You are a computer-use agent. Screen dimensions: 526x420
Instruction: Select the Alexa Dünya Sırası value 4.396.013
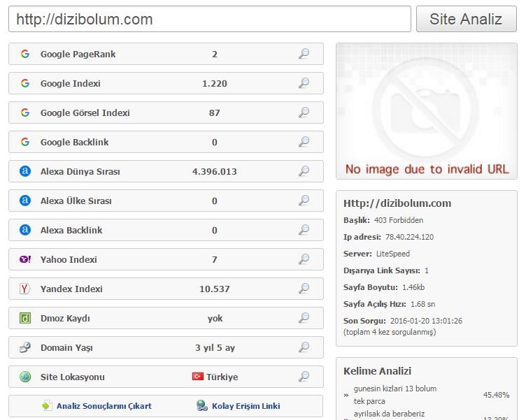[x=215, y=172]
